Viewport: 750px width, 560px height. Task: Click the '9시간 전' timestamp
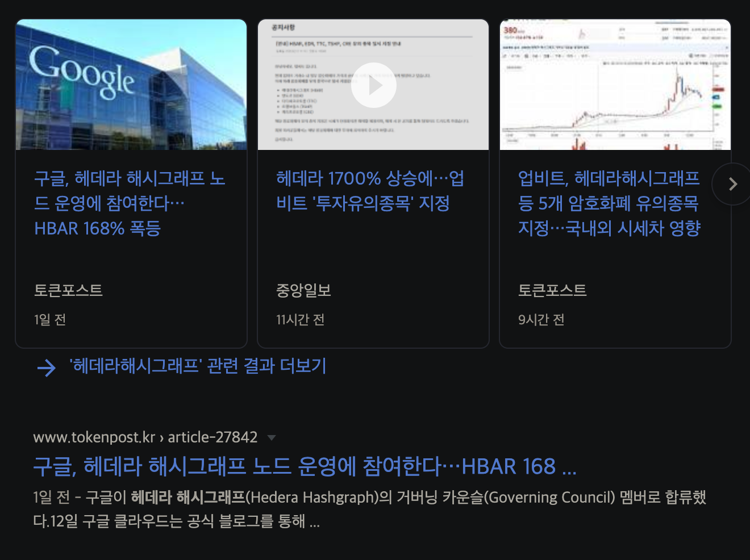[541, 320]
